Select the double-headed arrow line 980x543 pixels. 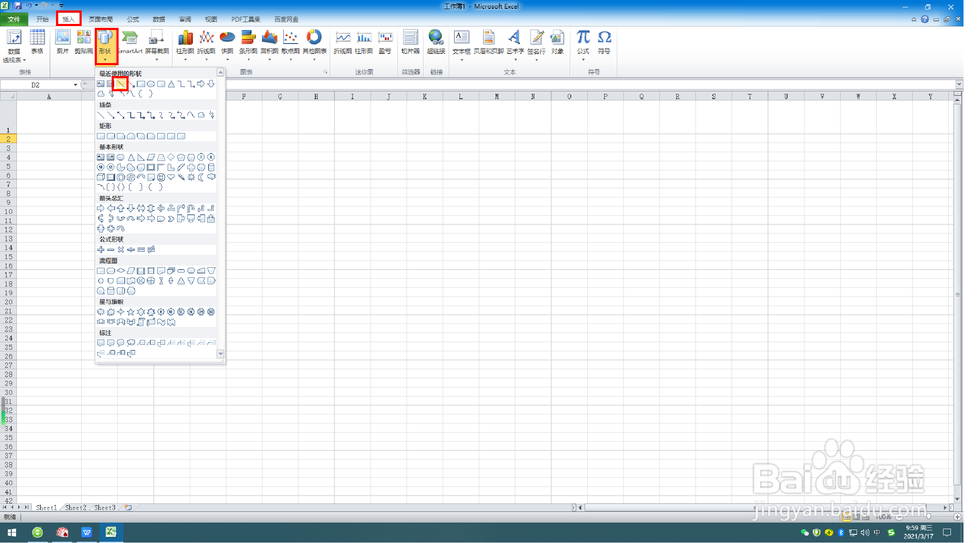pyautogui.click(x=121, y=115)
